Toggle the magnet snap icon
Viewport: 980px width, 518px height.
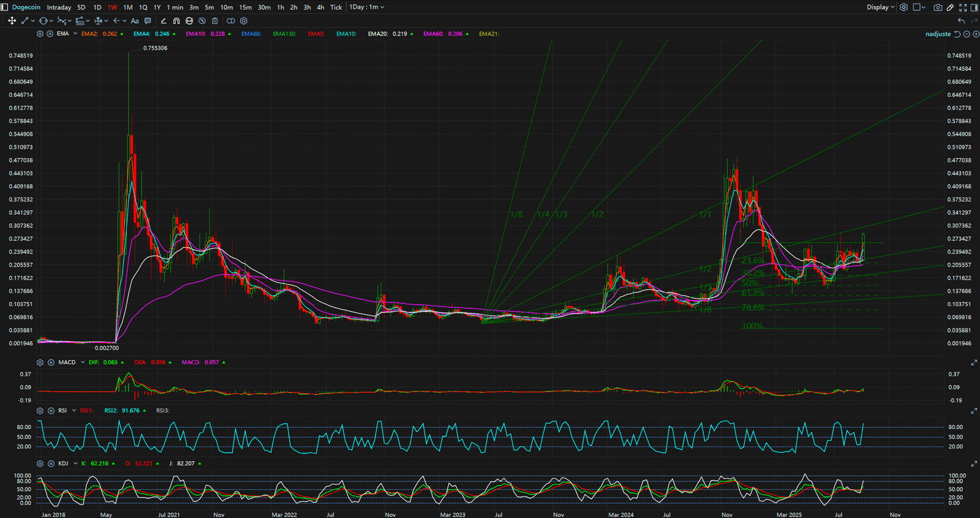pos(176,21)
